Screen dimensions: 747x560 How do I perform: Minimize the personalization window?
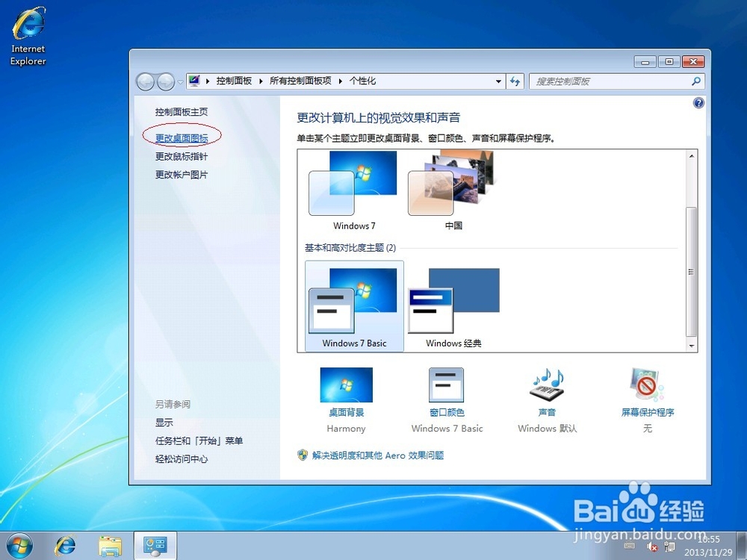pos(645,62)
